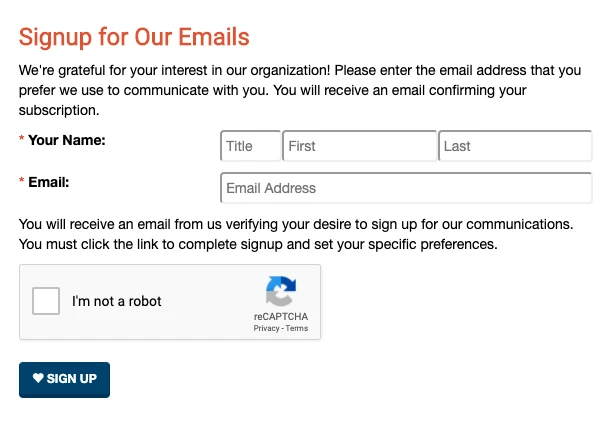Click the heart icon on Sign Up button
The height and width of the screenshot is (424, 615).
(x=38, y=379)
